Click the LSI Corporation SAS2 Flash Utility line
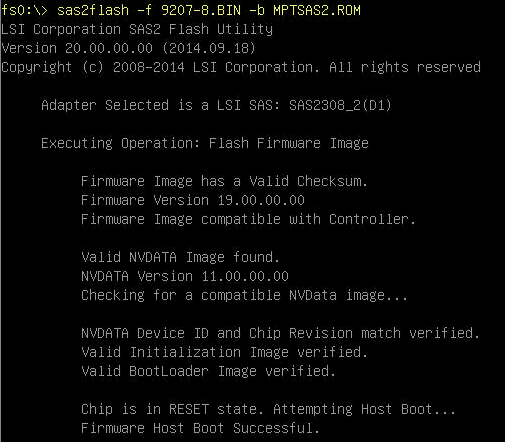Image resolution: width=505 pixels, height=442 pixels. [137, 29]
